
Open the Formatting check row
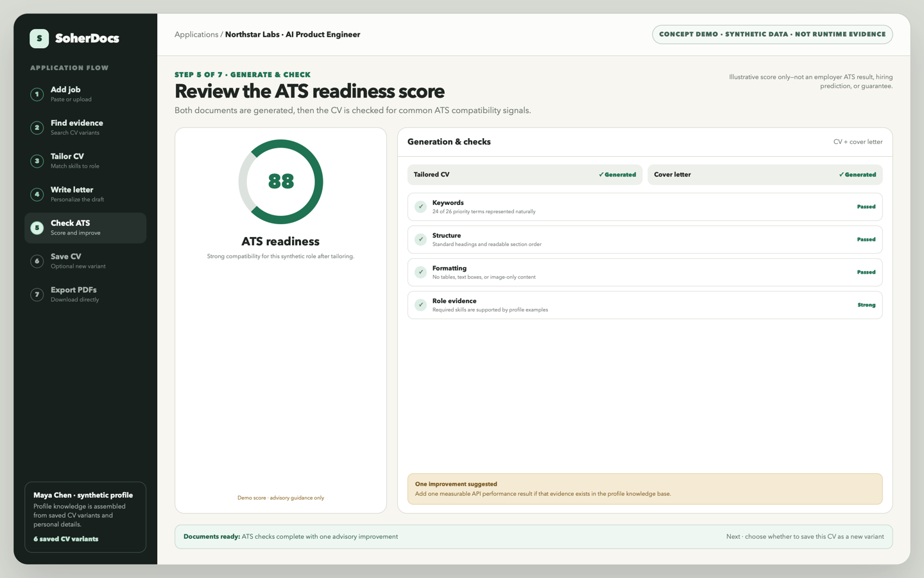pyautogui.click(x=645, y=272)
